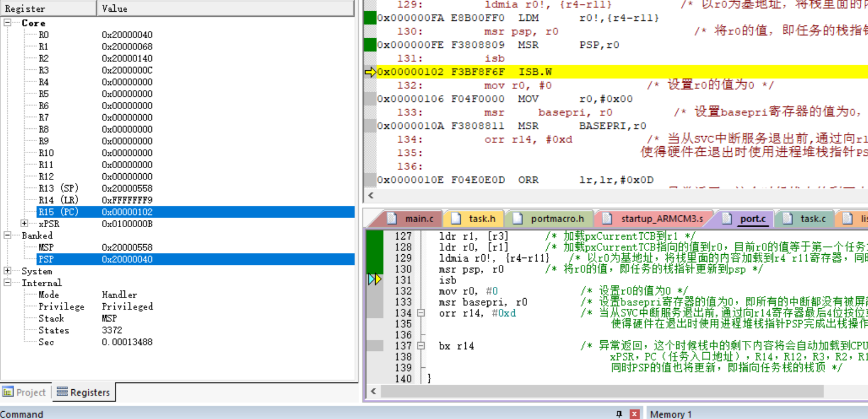Set breakpoint on gray margin line 132

[x=375, y=291]
